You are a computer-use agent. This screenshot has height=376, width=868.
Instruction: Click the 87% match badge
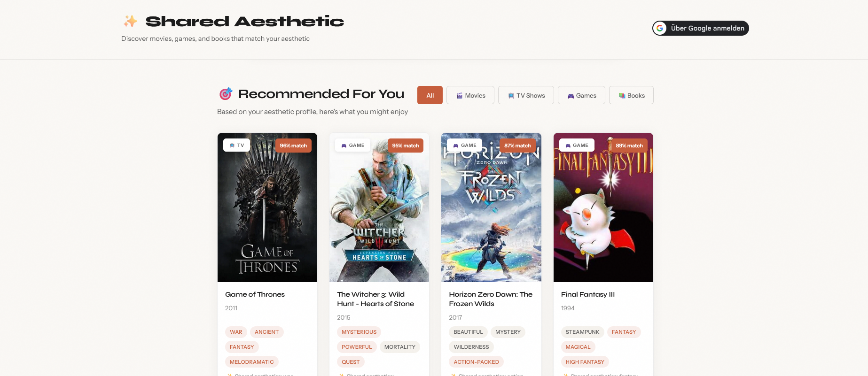pos(517,146)
